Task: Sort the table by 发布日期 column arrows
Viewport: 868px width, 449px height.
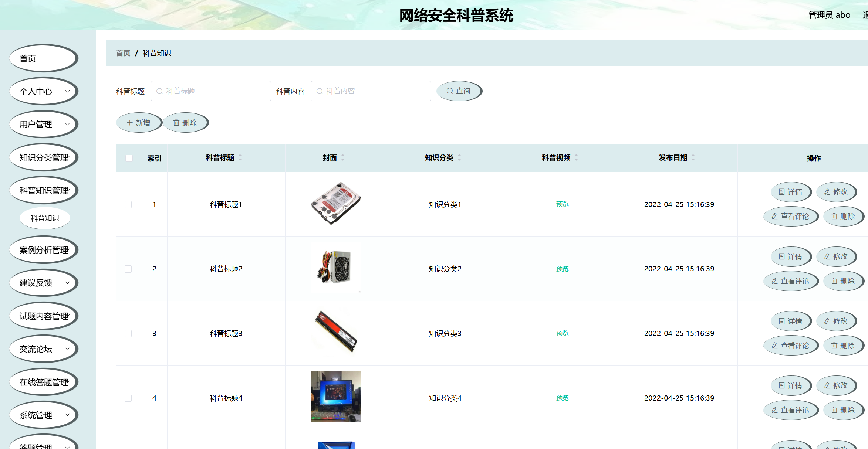Action: coord(693,157)
